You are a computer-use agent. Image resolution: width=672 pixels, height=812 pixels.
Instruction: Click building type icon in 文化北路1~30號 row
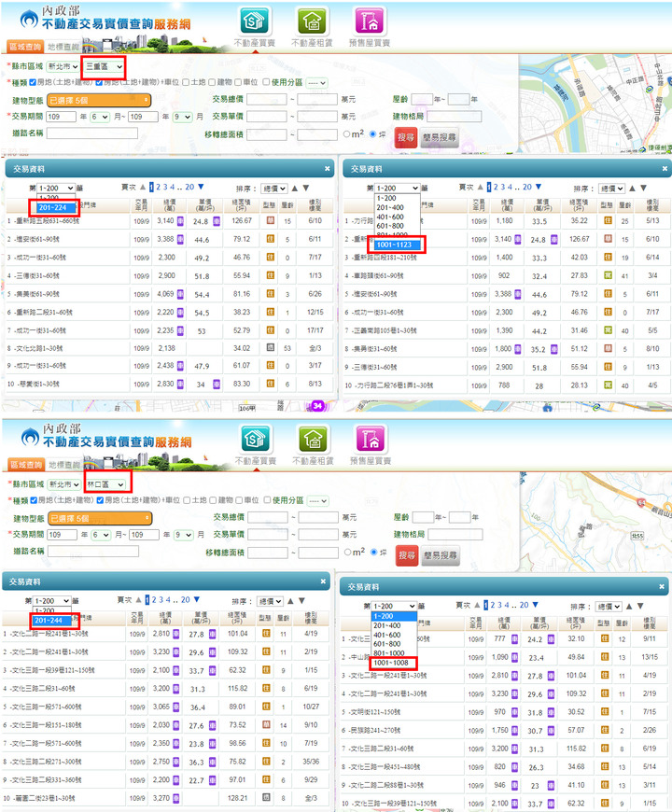(x=270, y=347)
